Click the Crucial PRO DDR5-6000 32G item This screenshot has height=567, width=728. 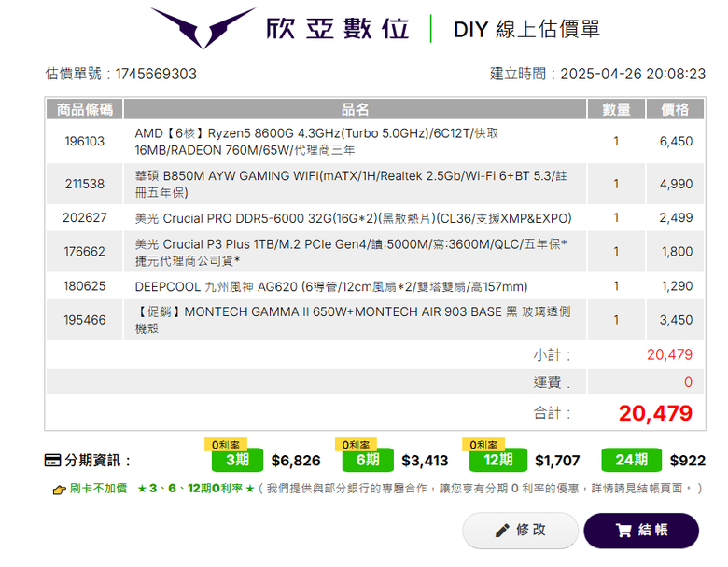pos(353,218)
